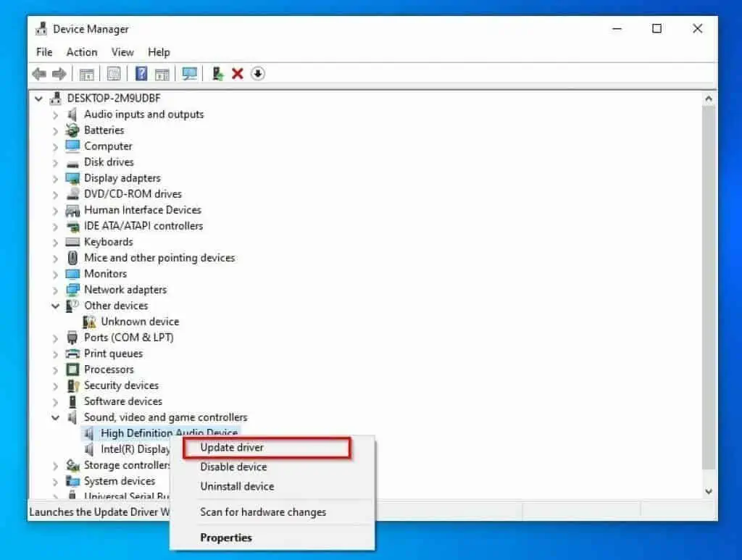This screenshot has height=560, width=742.
Task: Click the Properties icon on the toolbar
Action: [x=114, y=73]
